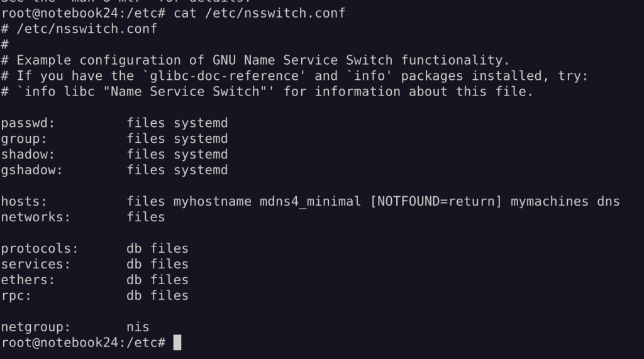
Task: Click the '# /etc/nsswitch.conf' comment line
Action: 79,29
